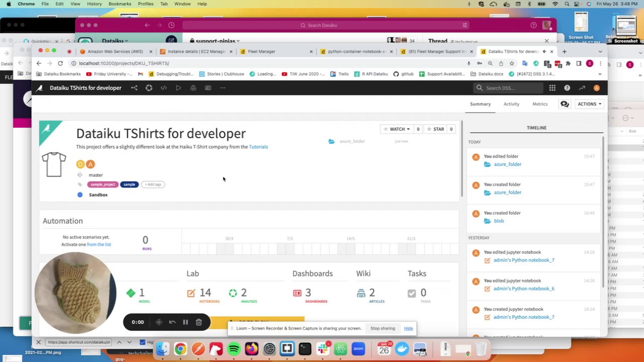Open Slack from the dock
644x362 pixels.
[x=323, y=348]
